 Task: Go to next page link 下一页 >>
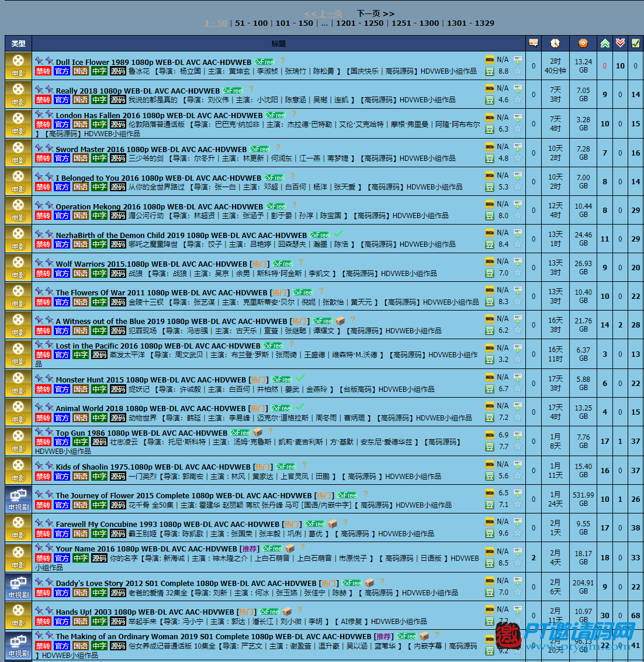click(376, 13)
